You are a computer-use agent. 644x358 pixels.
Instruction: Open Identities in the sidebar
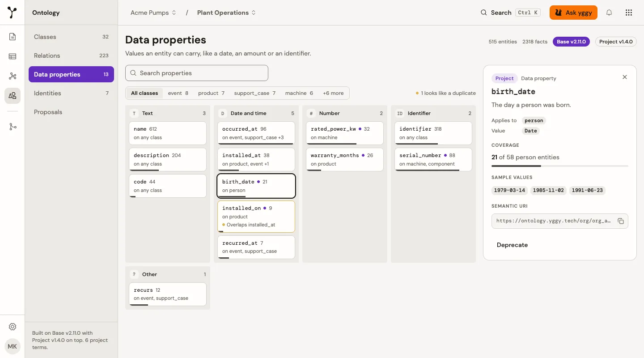pyautogui.click(x=71, y=93)
